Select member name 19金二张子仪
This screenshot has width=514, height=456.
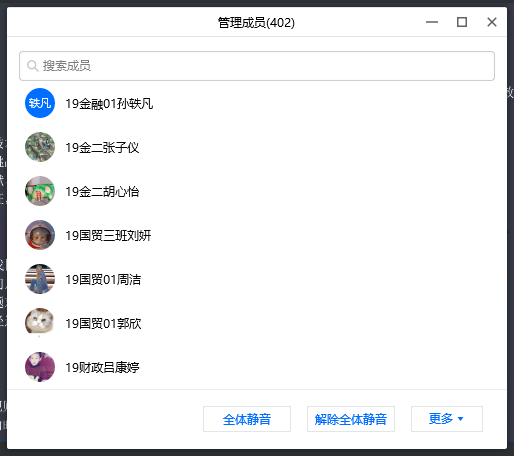point(102,147)
